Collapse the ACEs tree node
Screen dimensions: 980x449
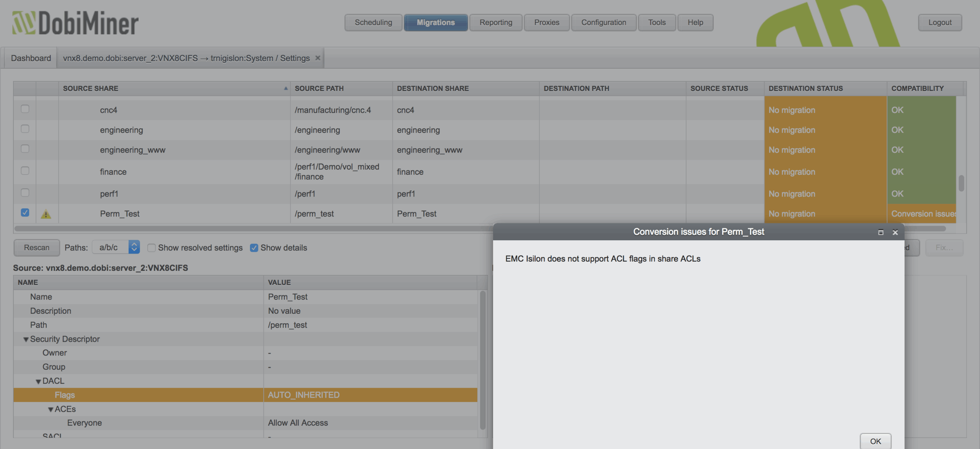[51, 410]
